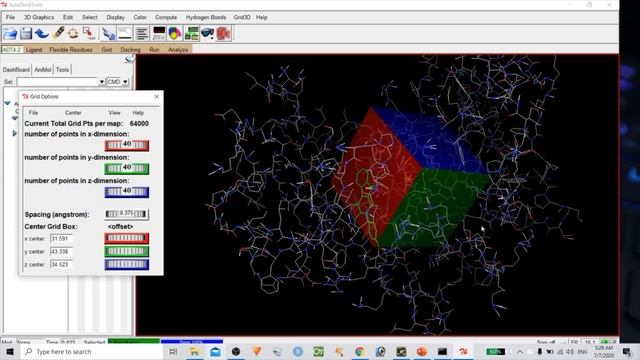Open Center menu in Grid Options dialog

click(73, 113)
